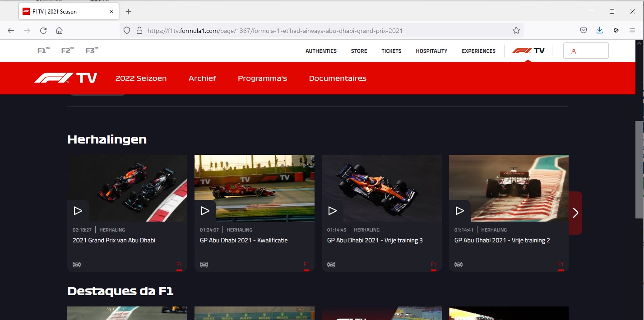Switch to the F2 series link
Viewport: 644px width, 320px height.
(67, 51)
